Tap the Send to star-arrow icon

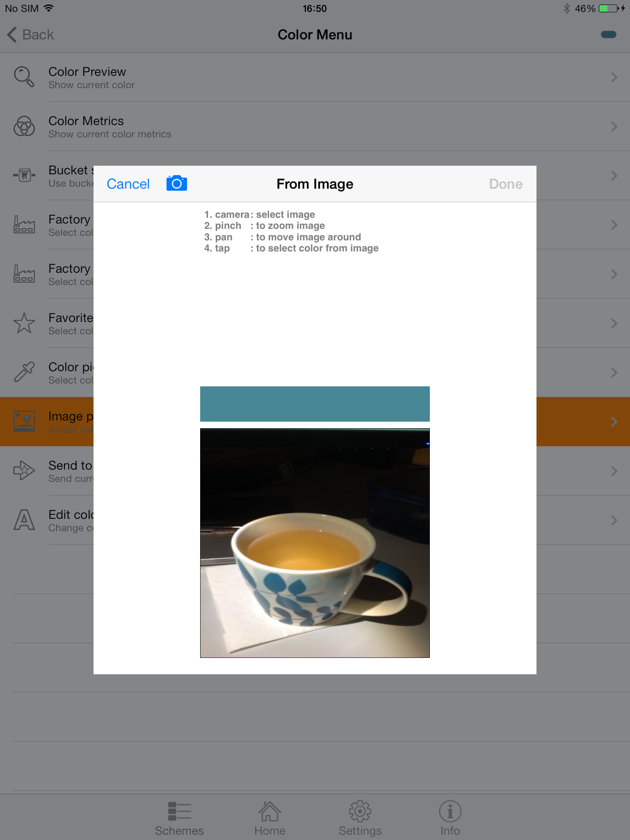24,471
